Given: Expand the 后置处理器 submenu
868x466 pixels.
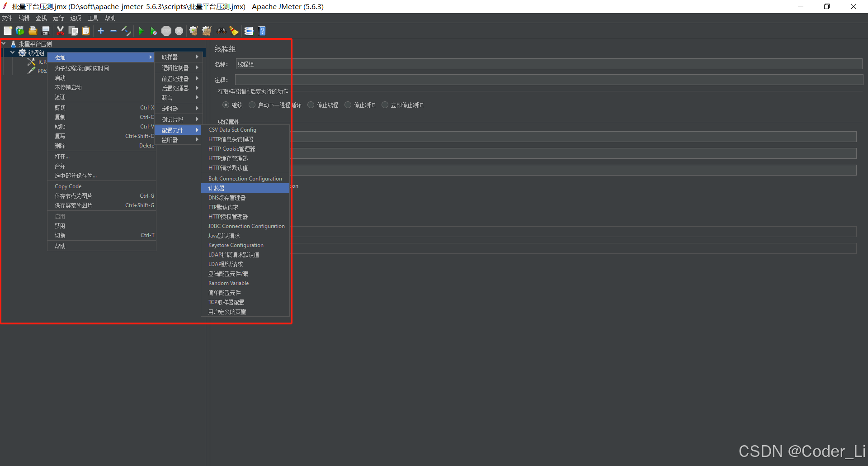Looking at the screenshot, I should [179, 88].
